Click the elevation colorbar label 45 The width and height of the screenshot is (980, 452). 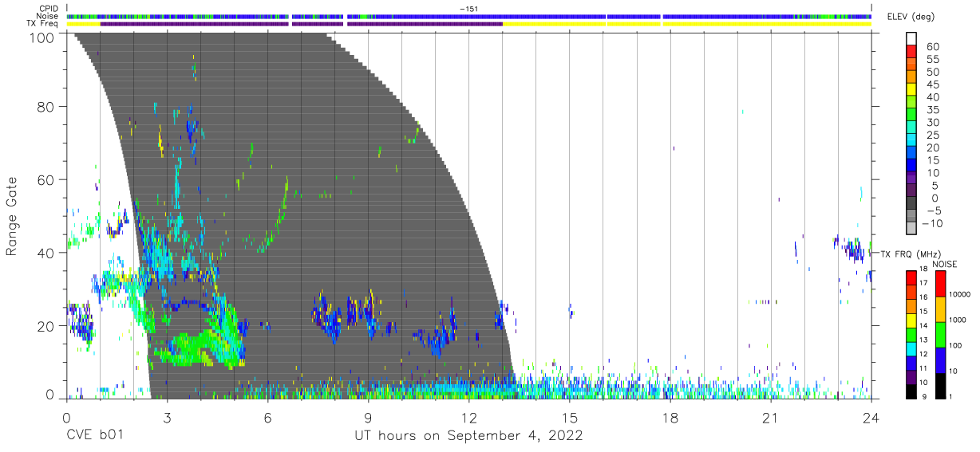coord(932,85)
